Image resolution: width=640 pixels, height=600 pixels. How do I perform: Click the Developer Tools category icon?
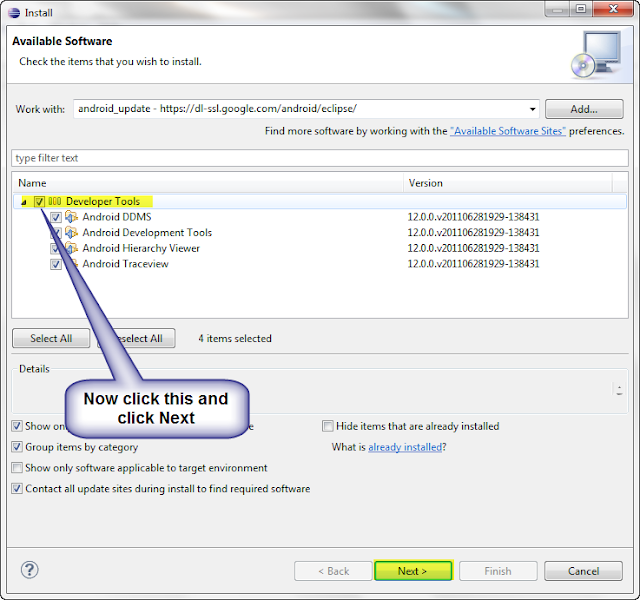55,201
